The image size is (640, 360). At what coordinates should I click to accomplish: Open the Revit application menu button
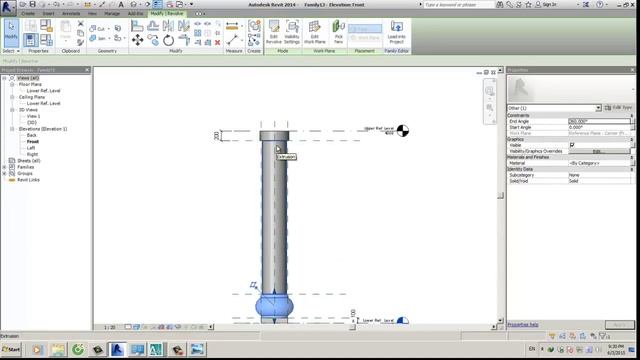coord(8,8)
